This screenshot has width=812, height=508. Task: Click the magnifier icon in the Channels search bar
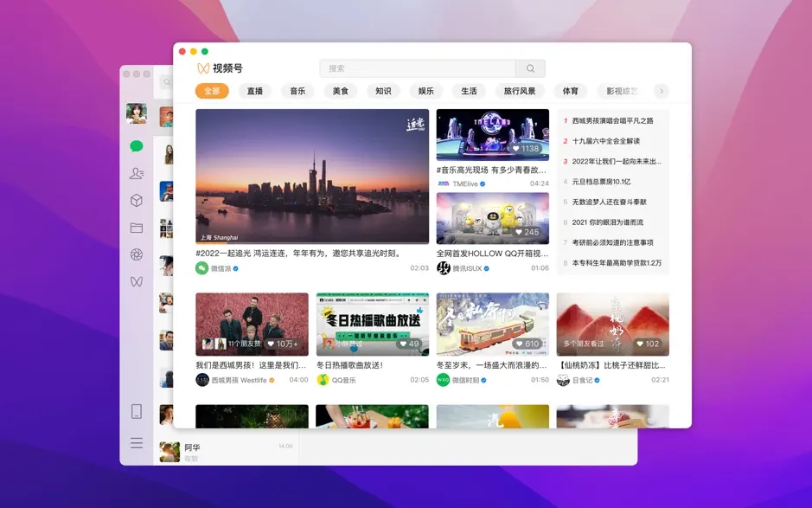[x=530, y=68]
